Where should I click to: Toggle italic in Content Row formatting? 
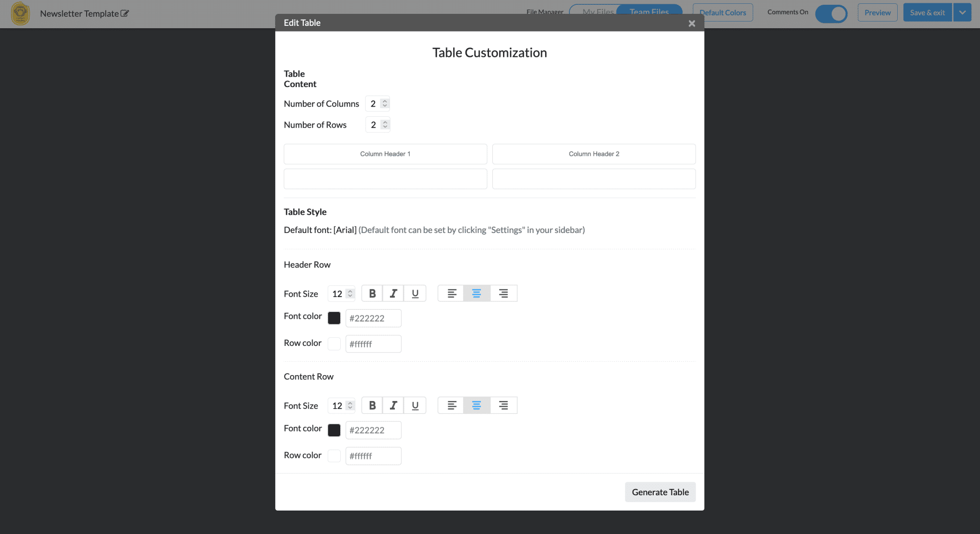click(x=393, y=405)
